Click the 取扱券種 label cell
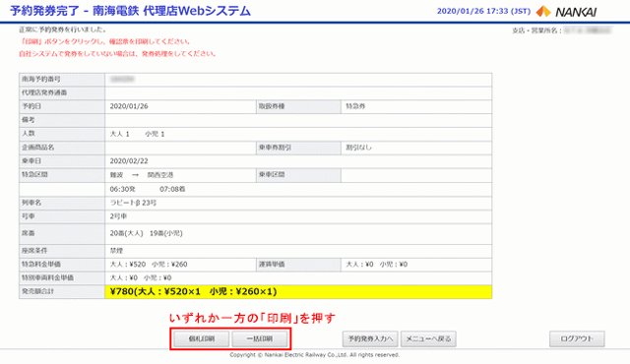The image size is (630, 364). pos(298,107)
